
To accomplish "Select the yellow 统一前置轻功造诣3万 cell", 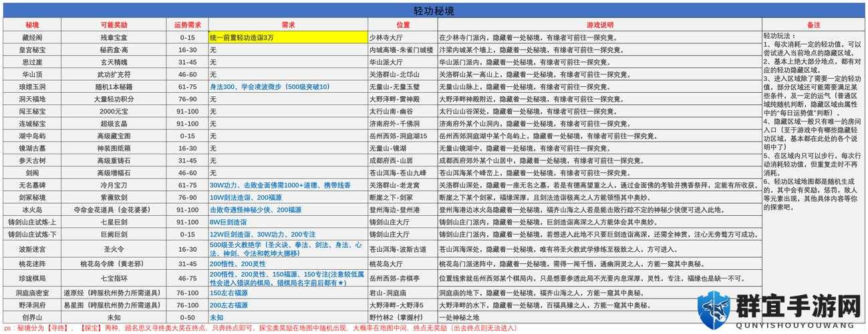I will click(288, 37).
